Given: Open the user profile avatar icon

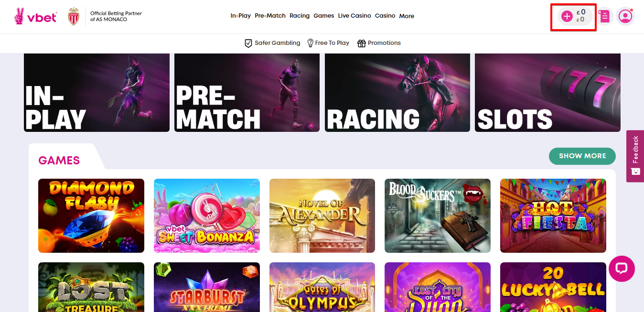Looking at the screenshot, I should point(625,16).
